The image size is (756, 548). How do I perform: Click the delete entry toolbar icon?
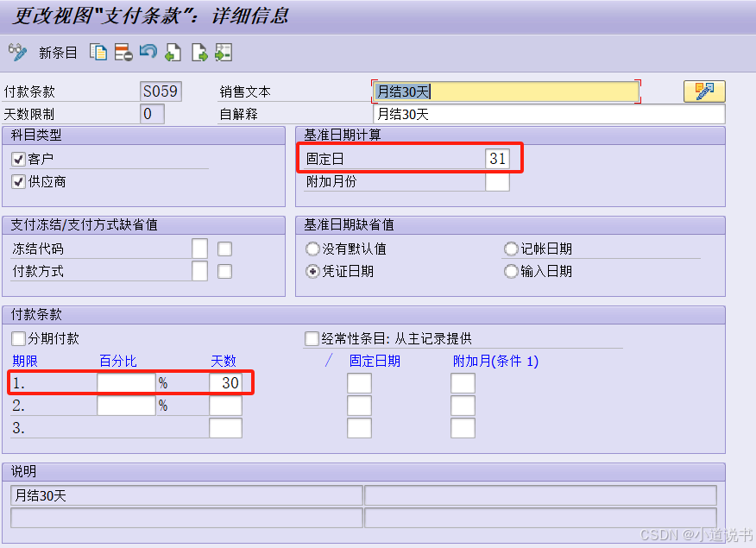click(123, 52)
